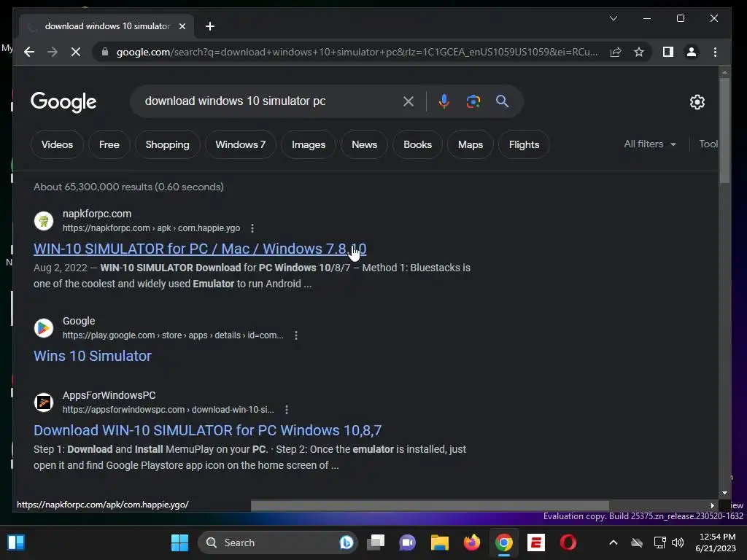Open Bing chat icon in taskbar search
The height and width of the screenshot is (560, 747).
(347, 542)
